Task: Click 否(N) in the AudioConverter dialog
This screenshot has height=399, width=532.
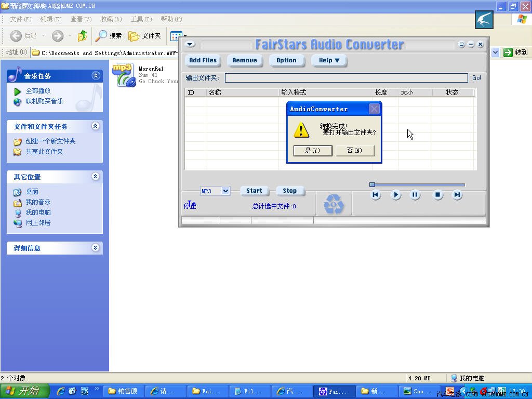Action: pos(354,150)
